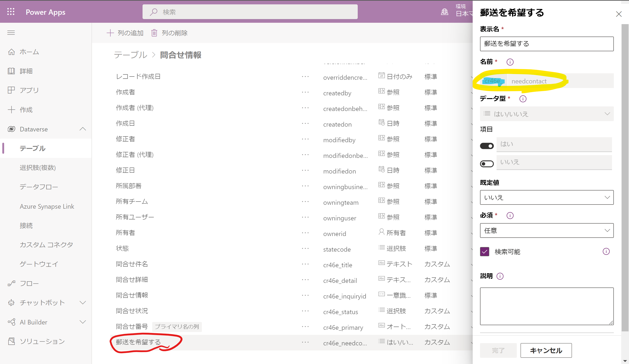Screen dimensions: 629x364
Task: Open the environment globe icon in header
Action: click(x=445, y=12)
